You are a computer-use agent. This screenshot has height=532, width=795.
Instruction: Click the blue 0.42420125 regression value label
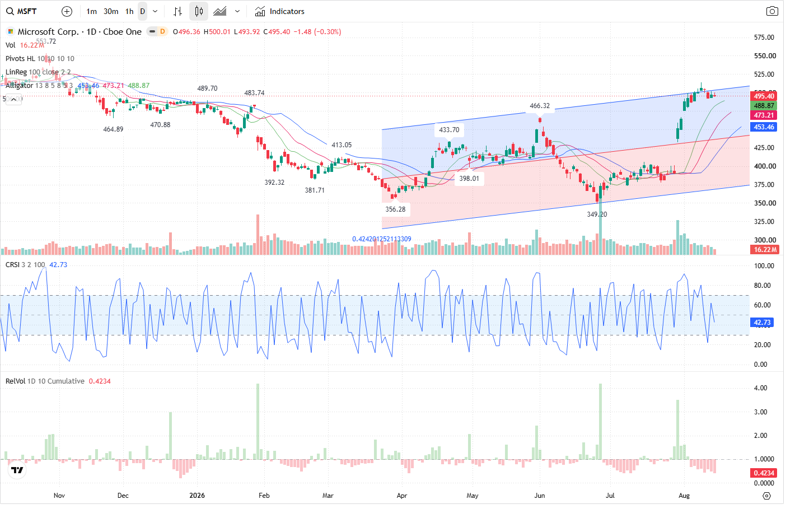click(382, 239)
